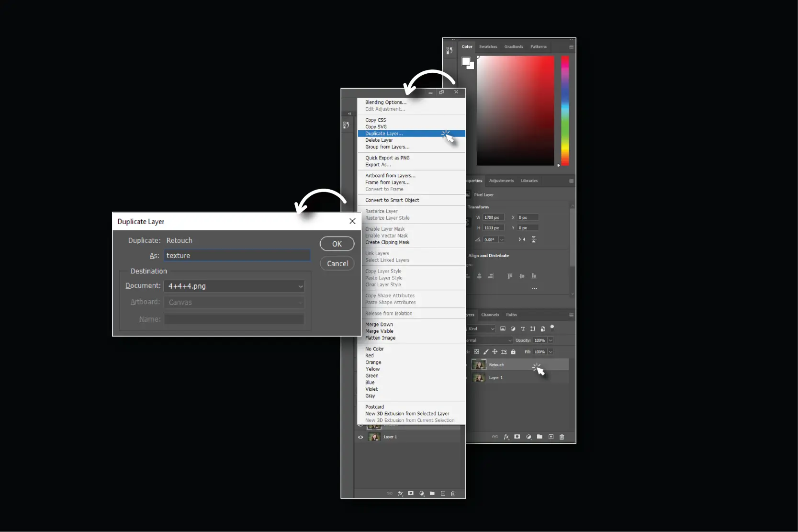
Task: Filter for smart objects in right Layers panel
Action: click(x=543, y=329)
